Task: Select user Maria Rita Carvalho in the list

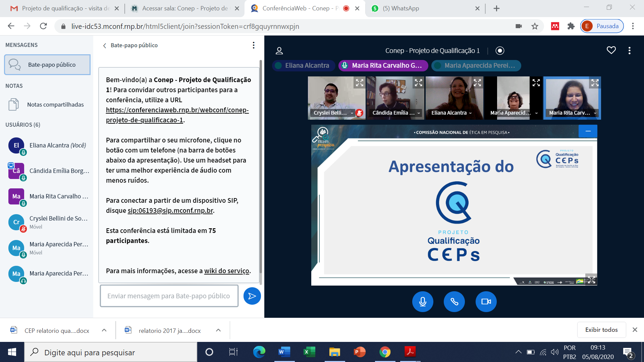Action: point(47,196)
